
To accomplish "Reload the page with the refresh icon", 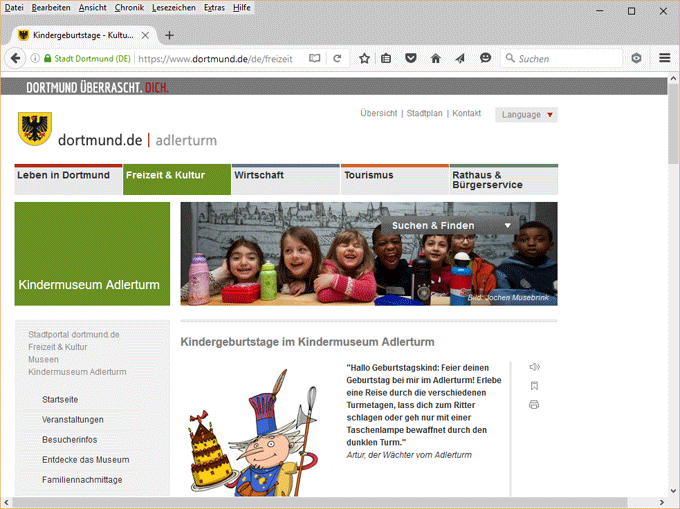I will [x=337, y=58].
